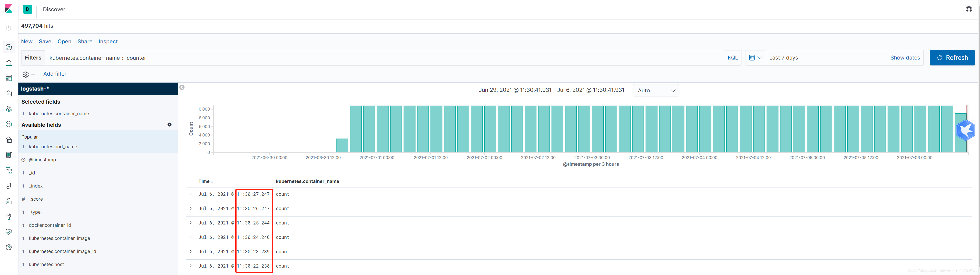This screenshot has height=275, width=980.
Task: Open Logs icon in sidebar
Action: click(9, 155)
